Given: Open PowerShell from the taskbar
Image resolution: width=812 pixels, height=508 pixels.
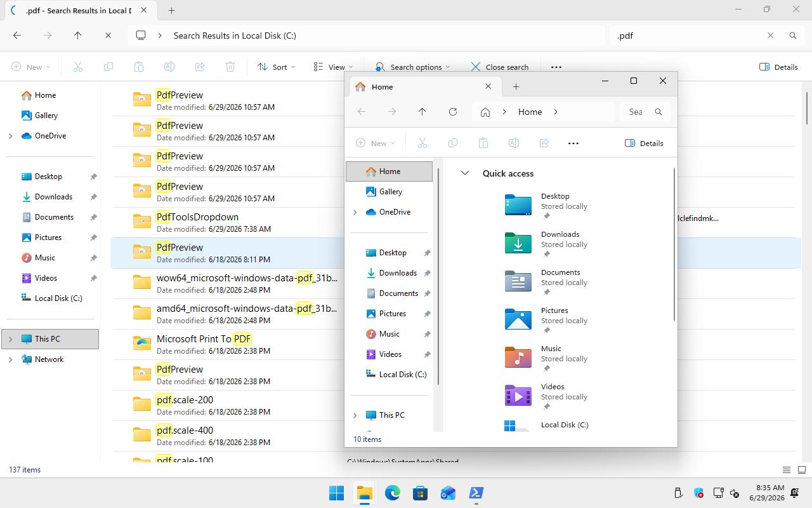Looking at the screenshot, I should (x=476, y=493).
